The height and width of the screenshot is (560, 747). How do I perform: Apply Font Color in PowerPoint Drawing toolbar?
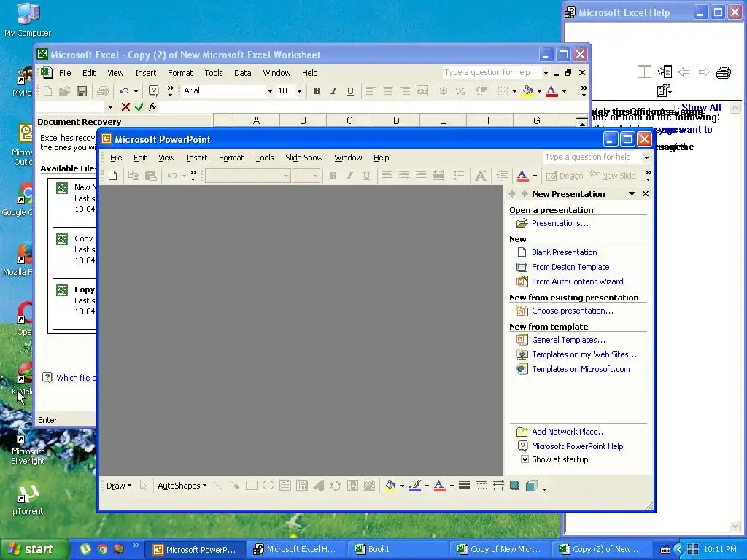(x=440, y=485)
